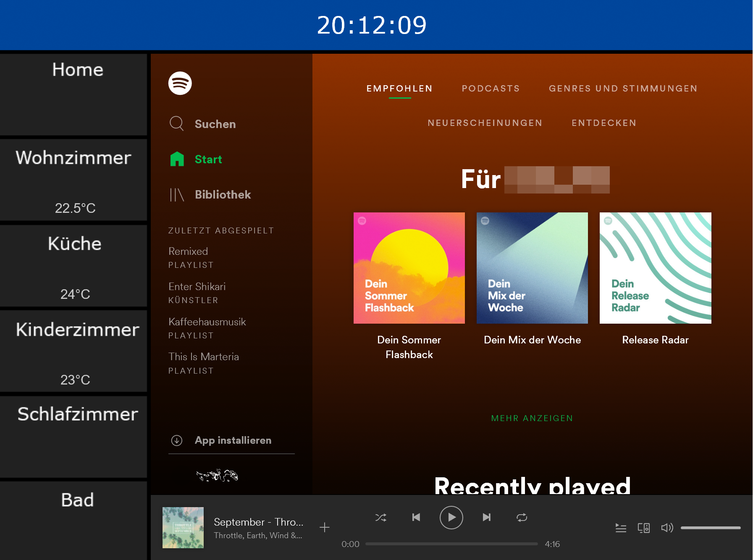The width and height of the screenshot is (753, 560).
Task: Click the Spotify logo icon
Action: click(x=180, y=83)
